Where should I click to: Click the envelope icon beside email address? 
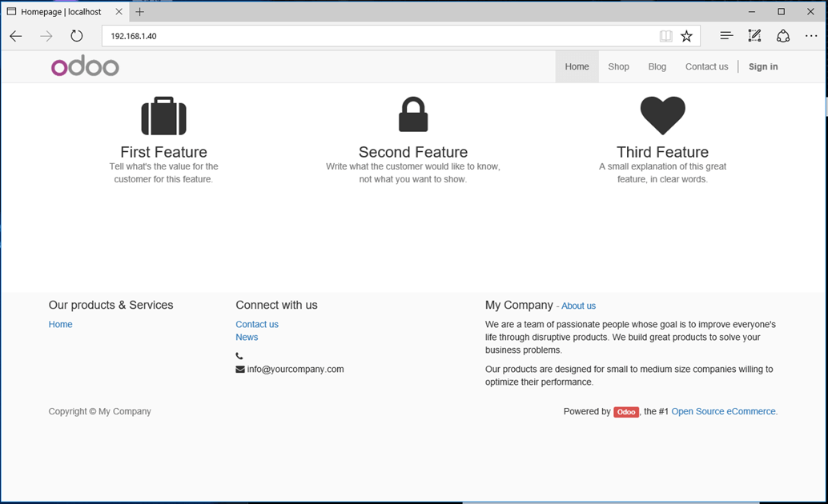[x=240, y=370]
